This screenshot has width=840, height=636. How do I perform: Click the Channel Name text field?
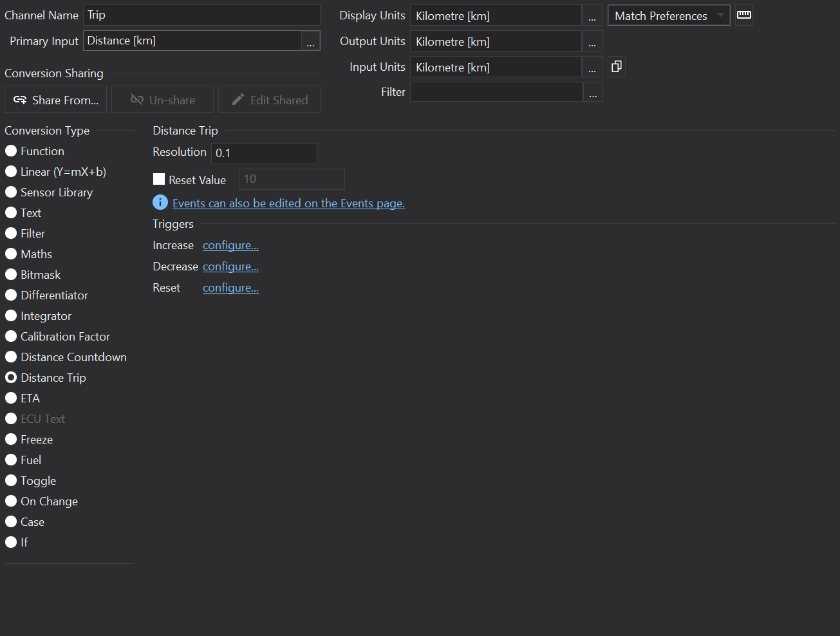[x=201, y=15]
